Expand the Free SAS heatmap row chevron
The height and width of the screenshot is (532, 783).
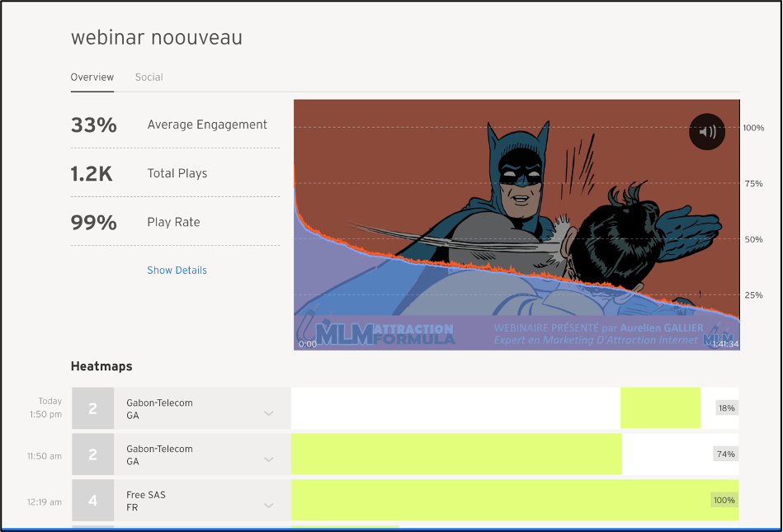click(x=269, y=505)
